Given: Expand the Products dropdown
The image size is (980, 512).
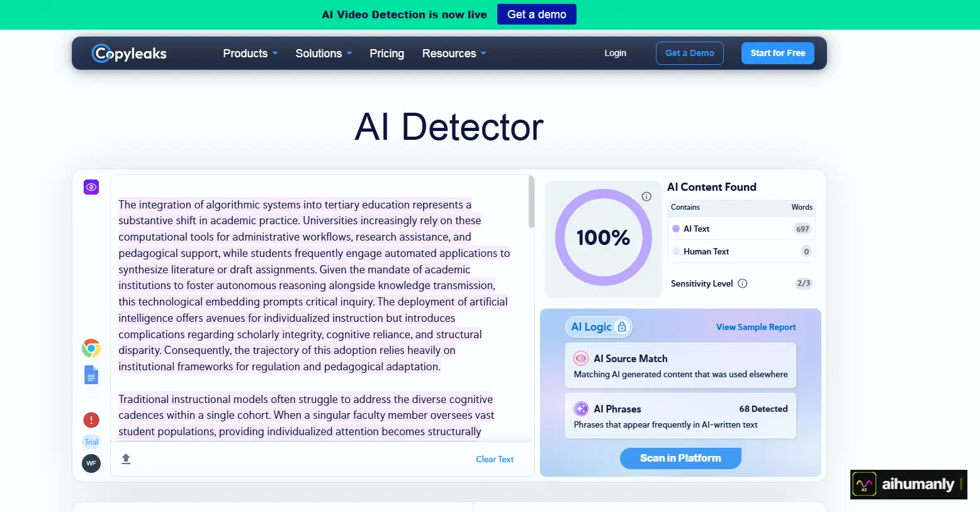Looking at the screenshot, I should pos(250,54).
